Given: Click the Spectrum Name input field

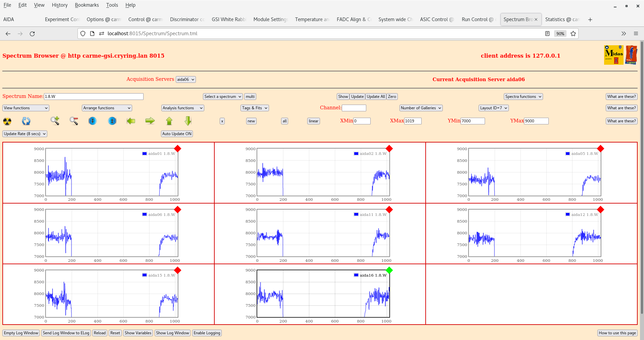Looking at the screenshot, I should (94, 97).
